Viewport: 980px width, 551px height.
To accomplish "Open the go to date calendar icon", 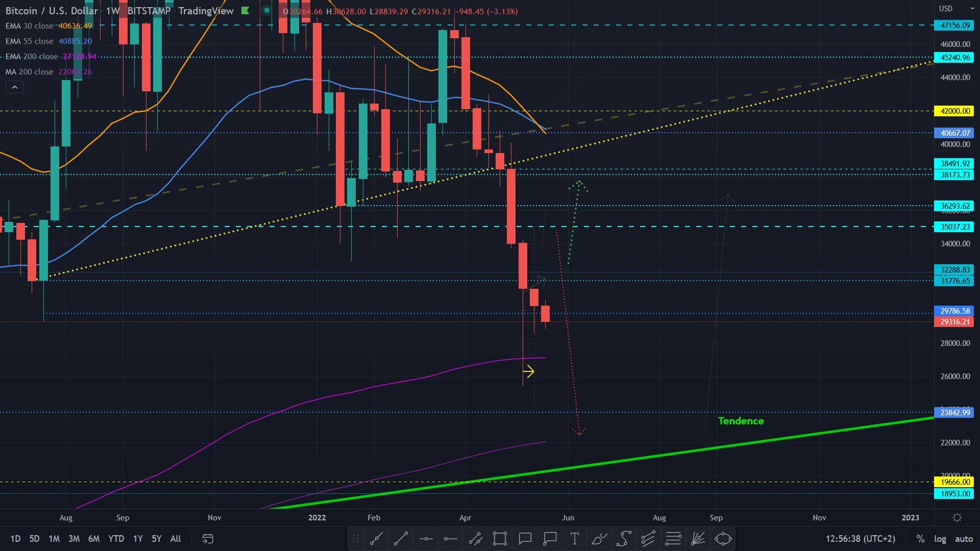I will (207, 538).
